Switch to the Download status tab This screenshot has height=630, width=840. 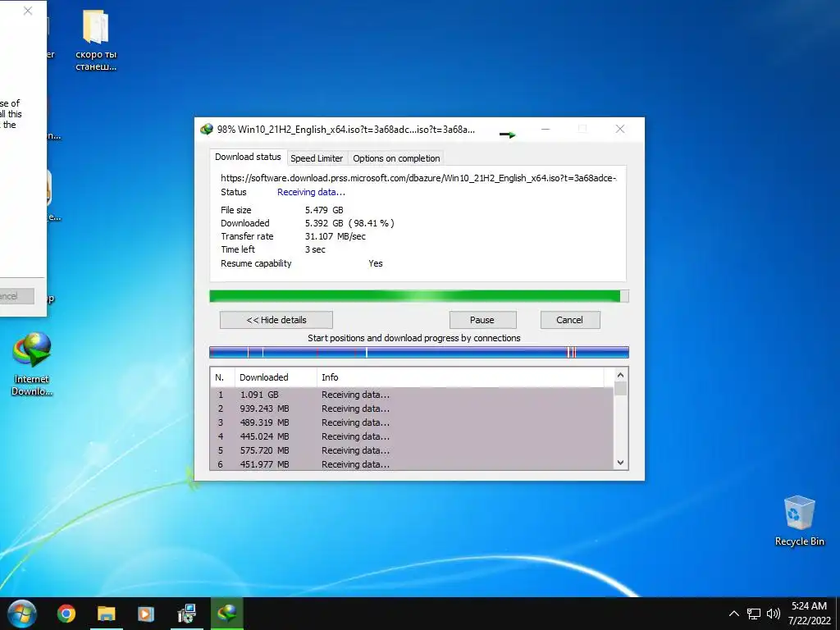click(248, 157)
